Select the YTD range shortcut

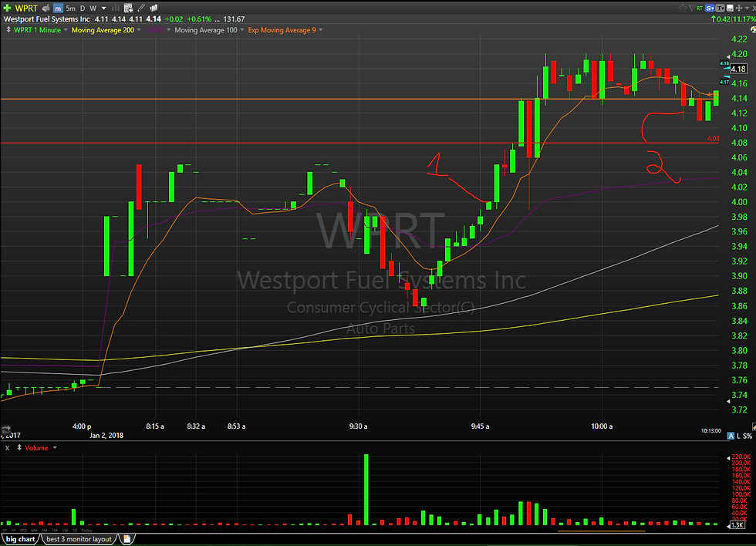[x=23, y=531]
